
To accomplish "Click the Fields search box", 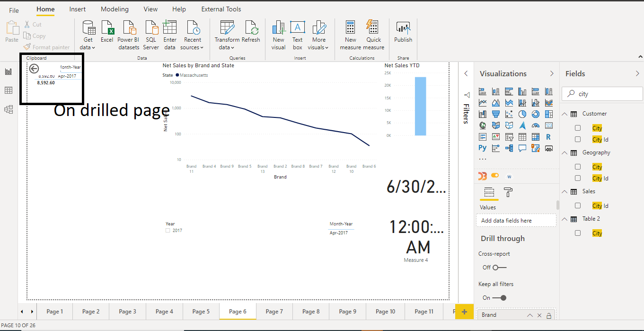I will coord(602,94).
